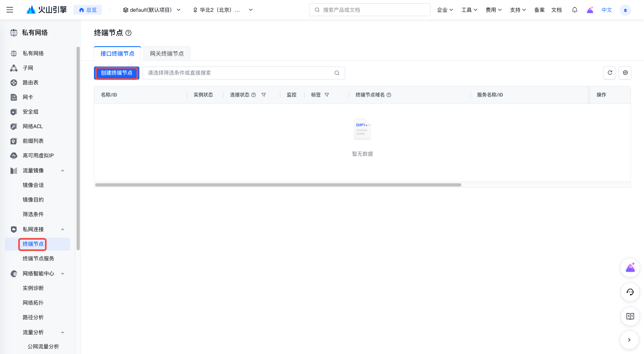Image resolution: width=644 pixels, height=354 pixels.
Task: Click the 监控 column header
Action: tap(292, 95)
